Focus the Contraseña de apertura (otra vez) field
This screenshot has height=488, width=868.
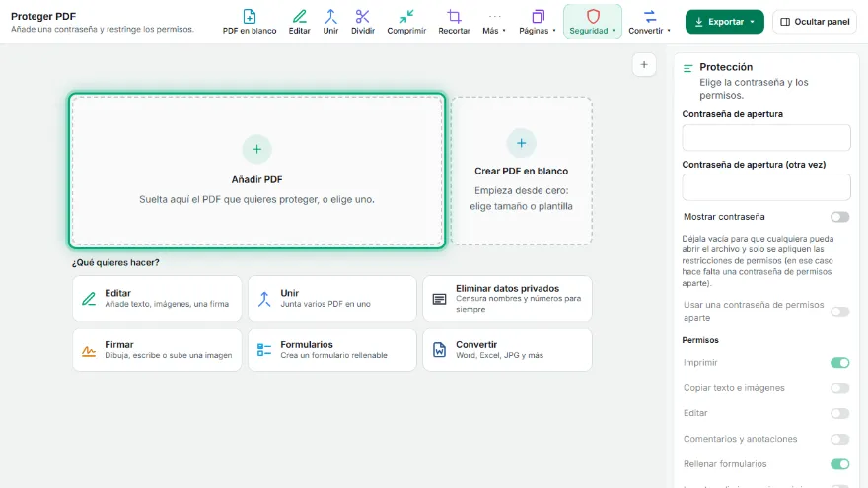tap(766, 187)
